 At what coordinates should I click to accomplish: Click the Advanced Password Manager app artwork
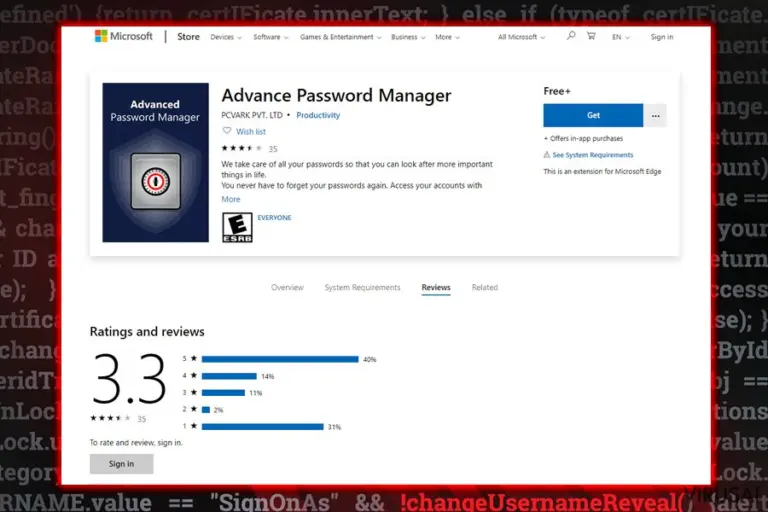pos(155,162)
